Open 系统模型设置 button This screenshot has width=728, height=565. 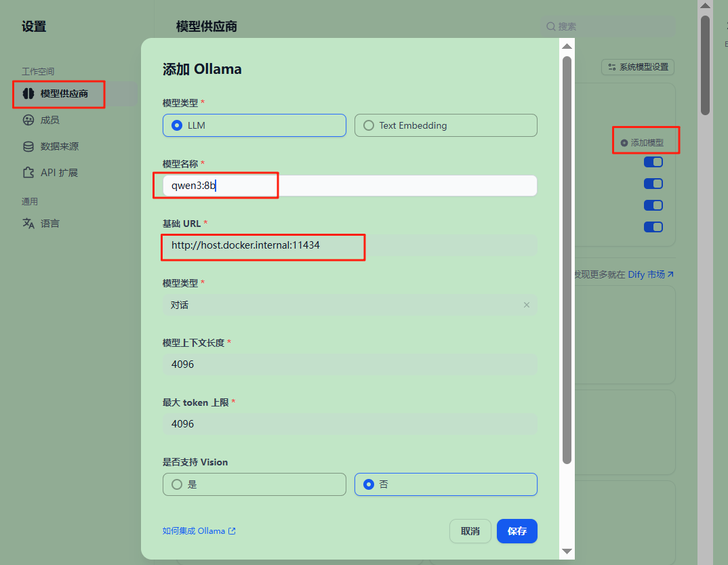tap(638, 67)
